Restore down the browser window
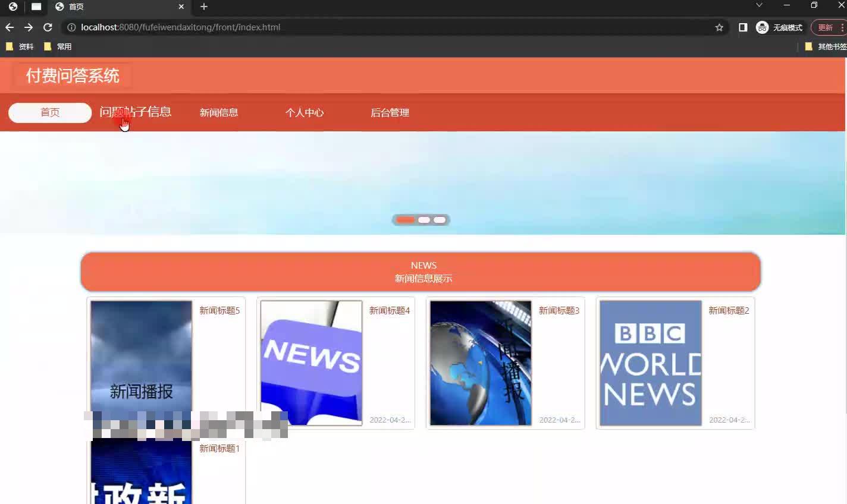 pos(814,5)
